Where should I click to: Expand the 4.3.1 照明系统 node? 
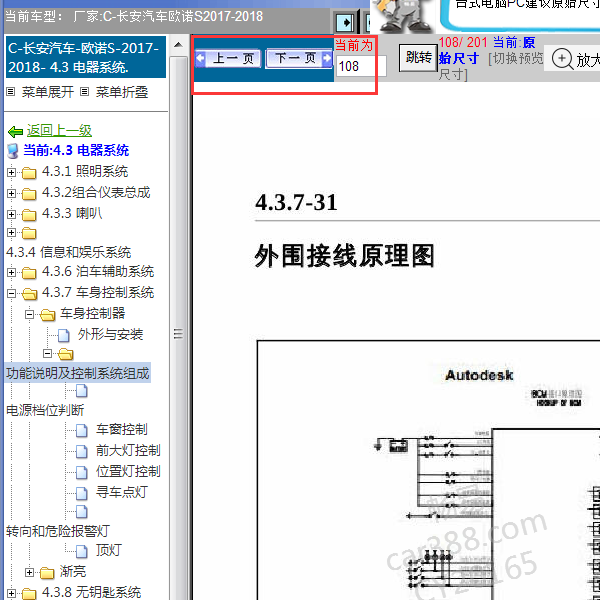point(11,173)
